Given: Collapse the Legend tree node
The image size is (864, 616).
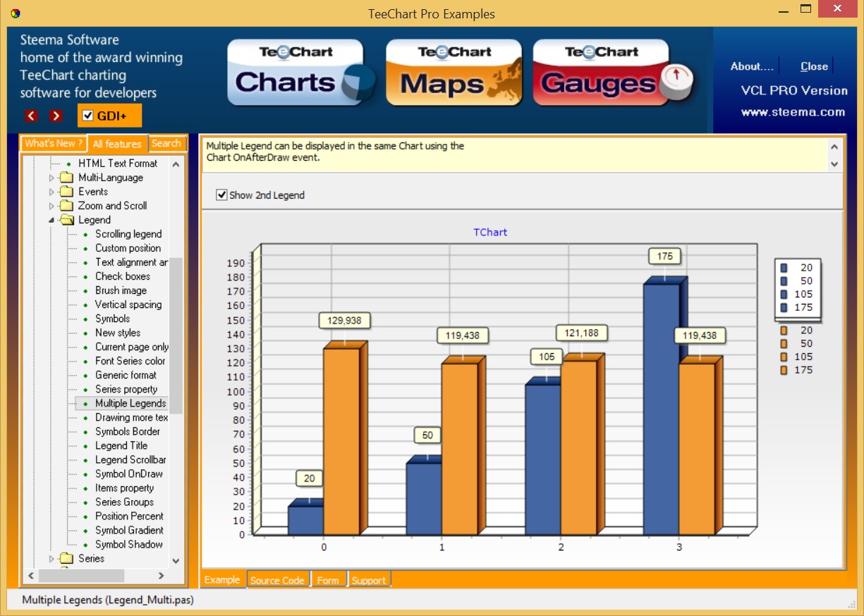Looking at the screenshot, I should coord(51,220).
